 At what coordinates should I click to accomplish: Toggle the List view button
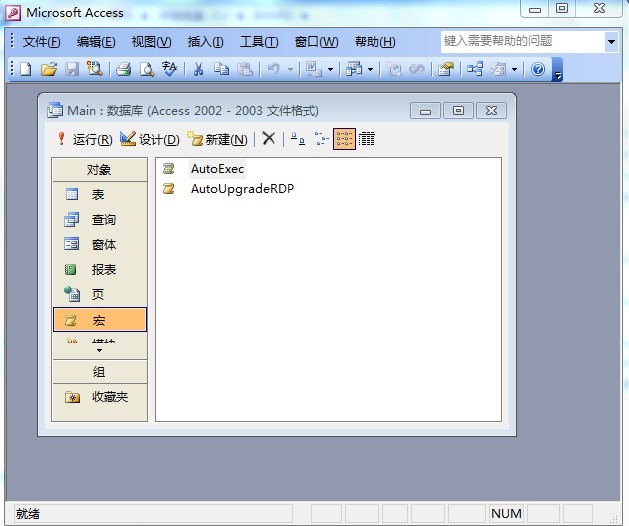(344, 139)
